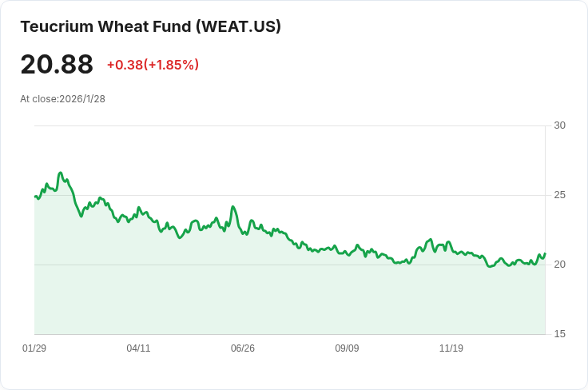The image size is (588, 390).
Task: Select the 09/09 date on x-axis
Action: coord(347,348)
